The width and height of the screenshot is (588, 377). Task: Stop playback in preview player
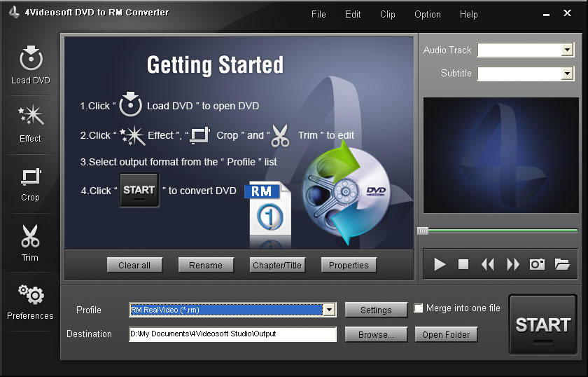click(x=463, y=264)
